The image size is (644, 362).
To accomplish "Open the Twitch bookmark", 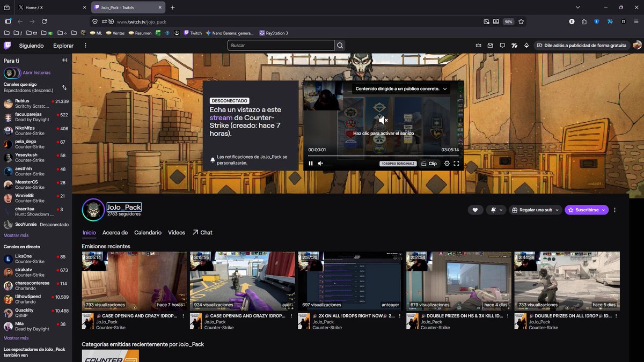I will pos(193,33).
